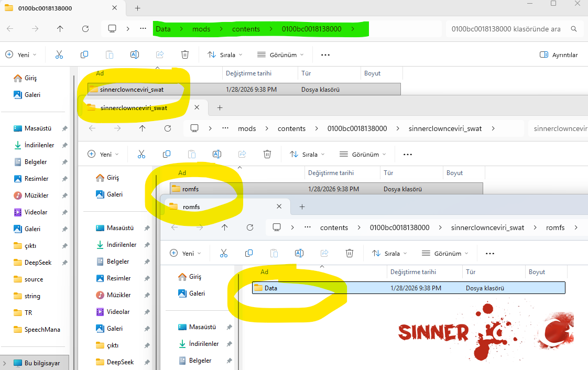Expand the Bu bilgisayar tree node
This screenshot has height=370, width=588.
5,363
